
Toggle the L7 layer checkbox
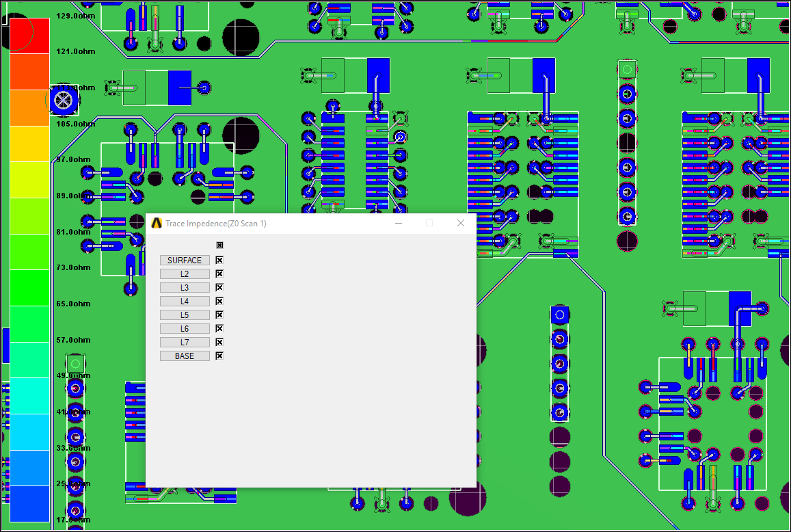pyautogui.click(x=219, y=342)
